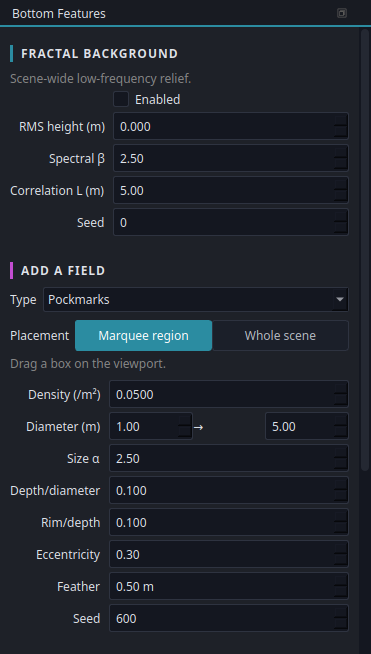Increase Spectral β with the up stepper
371x654 pixels.
click(x=341, y=152)
